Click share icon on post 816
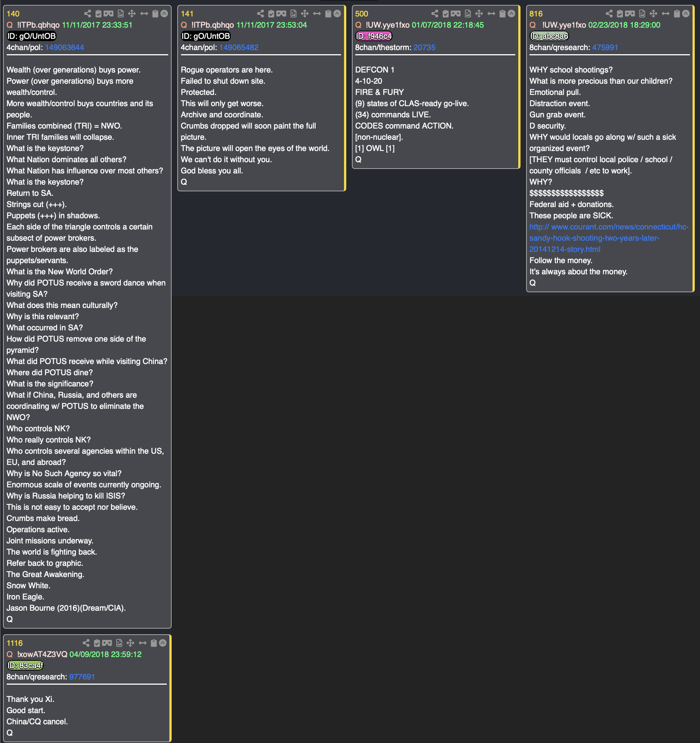This screenshot has width=700, height=743. tap(609, 14)
